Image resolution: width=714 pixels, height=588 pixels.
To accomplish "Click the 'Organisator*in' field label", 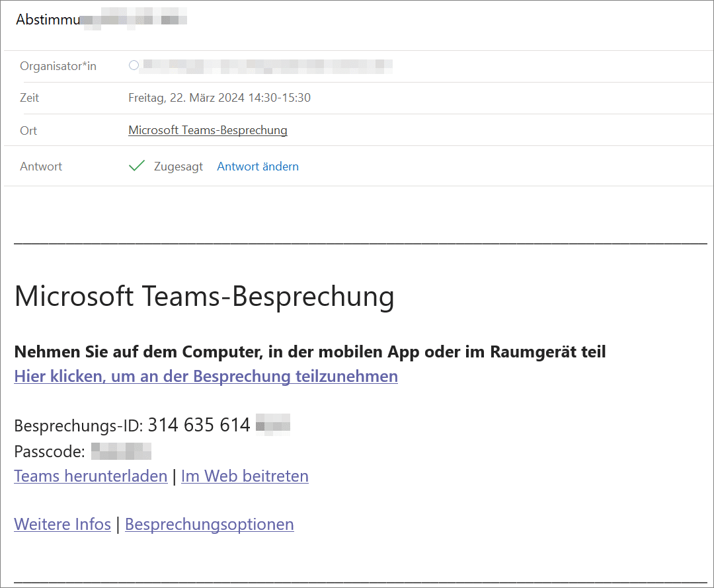I will click(58, 66).
